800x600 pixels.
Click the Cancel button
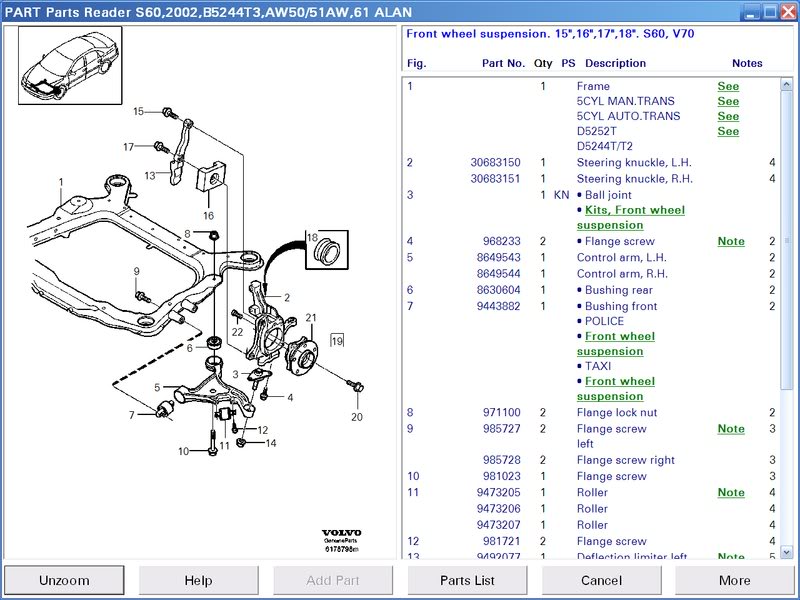point(601,580)
